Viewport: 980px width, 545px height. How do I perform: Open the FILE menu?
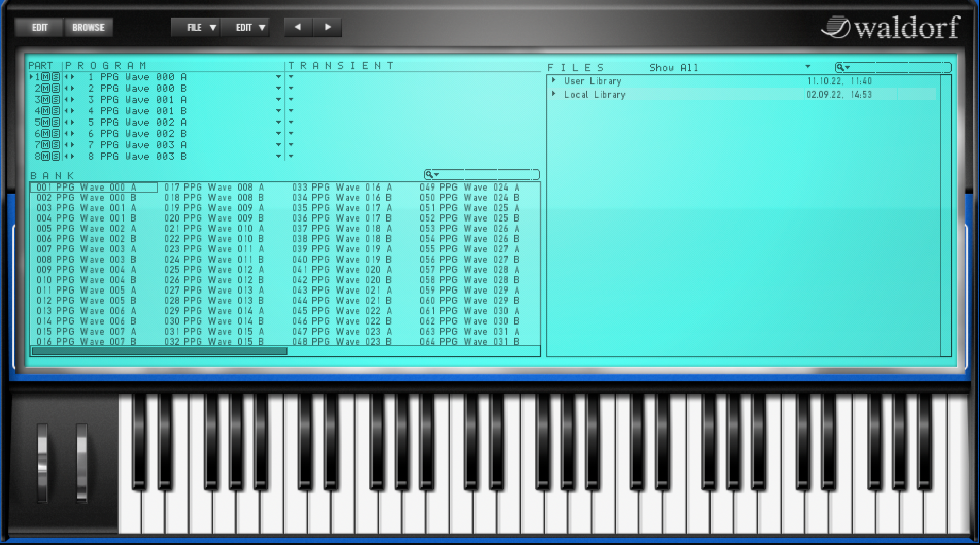(x=196, y=27)
